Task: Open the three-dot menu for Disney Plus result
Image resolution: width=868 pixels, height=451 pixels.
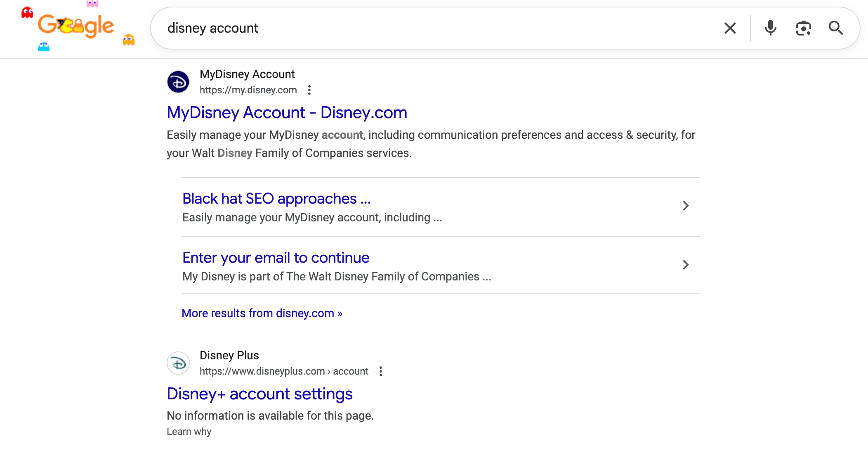Action: click(381, 371)
